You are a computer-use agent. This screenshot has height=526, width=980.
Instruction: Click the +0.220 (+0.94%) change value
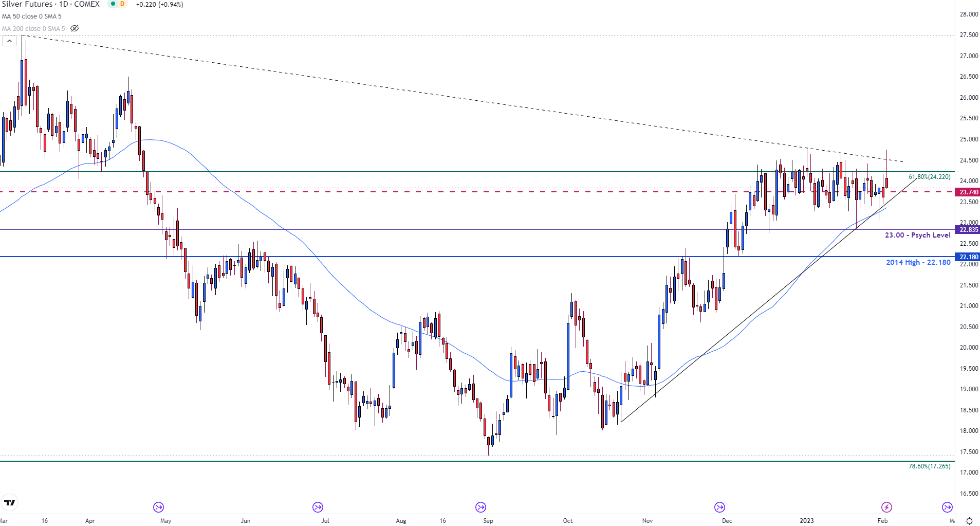click(x=159, y=5)
